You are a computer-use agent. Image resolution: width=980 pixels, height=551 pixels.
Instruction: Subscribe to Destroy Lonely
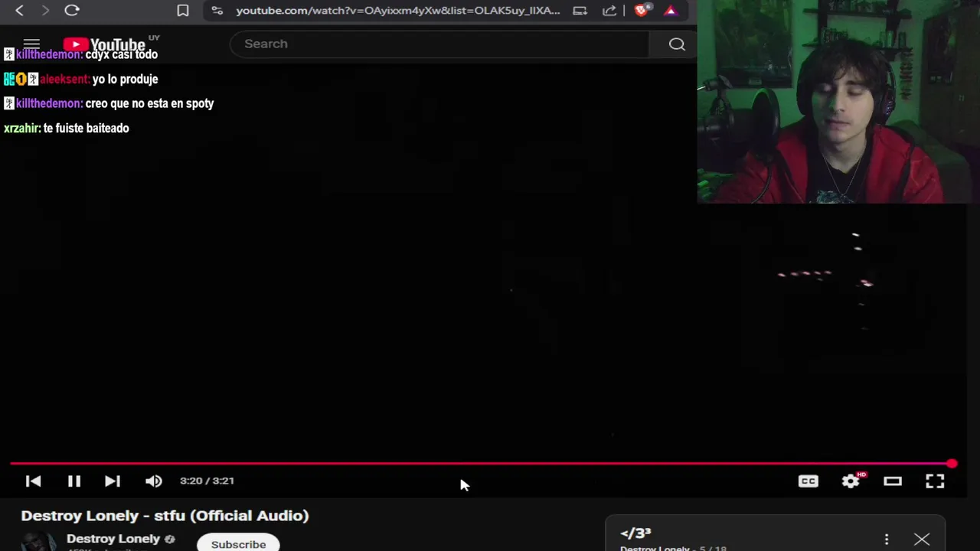click(x=238, y=543)
